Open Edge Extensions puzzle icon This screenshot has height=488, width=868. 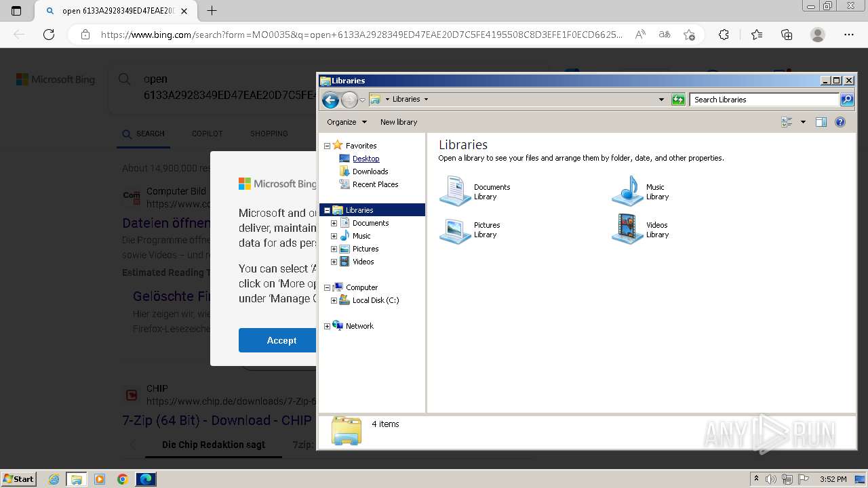click(x=724, y=35)
